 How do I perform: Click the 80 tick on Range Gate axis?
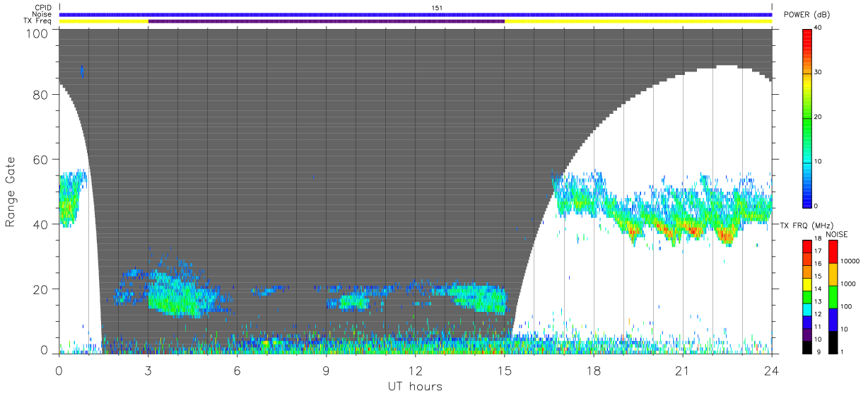click(x=40, y=94)
